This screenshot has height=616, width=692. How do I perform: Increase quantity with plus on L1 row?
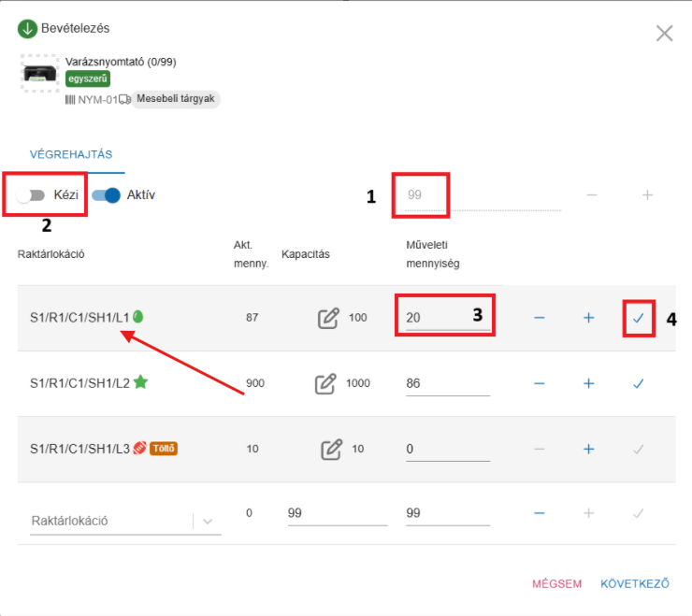click(x=589, y=319)
